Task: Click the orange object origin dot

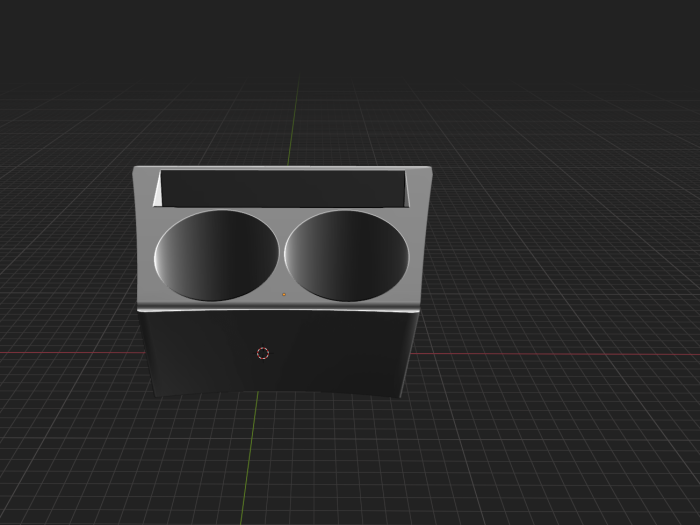Action: (284, 294)
